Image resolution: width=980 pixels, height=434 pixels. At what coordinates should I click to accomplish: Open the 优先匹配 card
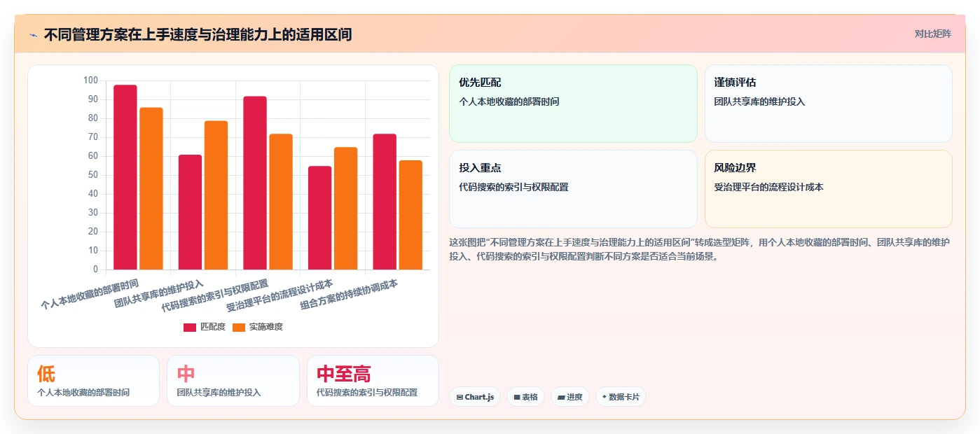click(573, 104)
